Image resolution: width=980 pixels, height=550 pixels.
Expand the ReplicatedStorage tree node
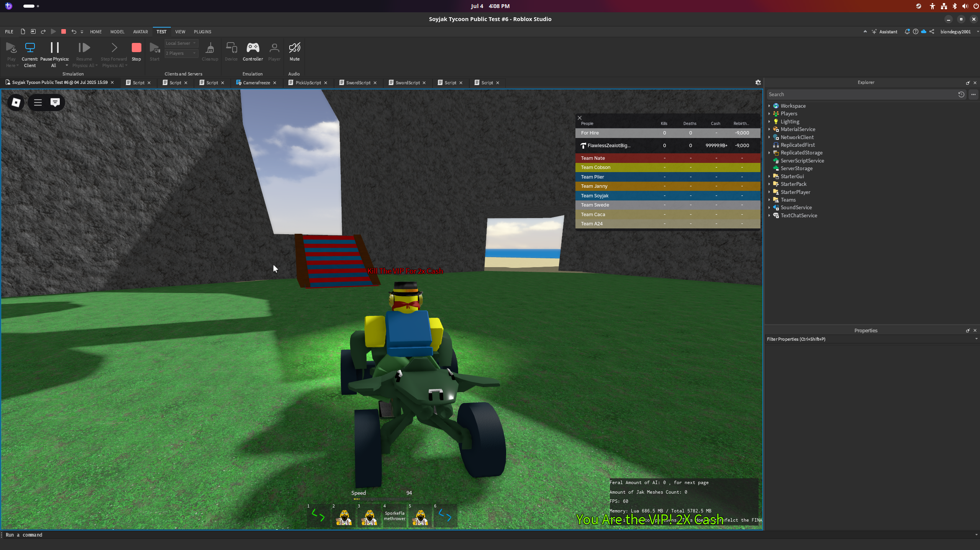point(769,153)
